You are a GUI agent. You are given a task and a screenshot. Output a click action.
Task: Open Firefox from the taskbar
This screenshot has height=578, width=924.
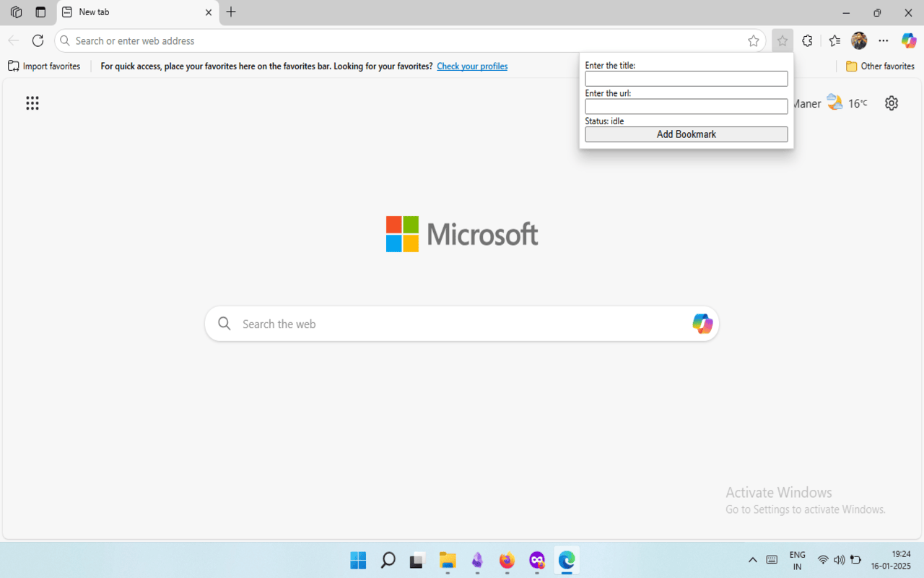[x=507, y=560]
